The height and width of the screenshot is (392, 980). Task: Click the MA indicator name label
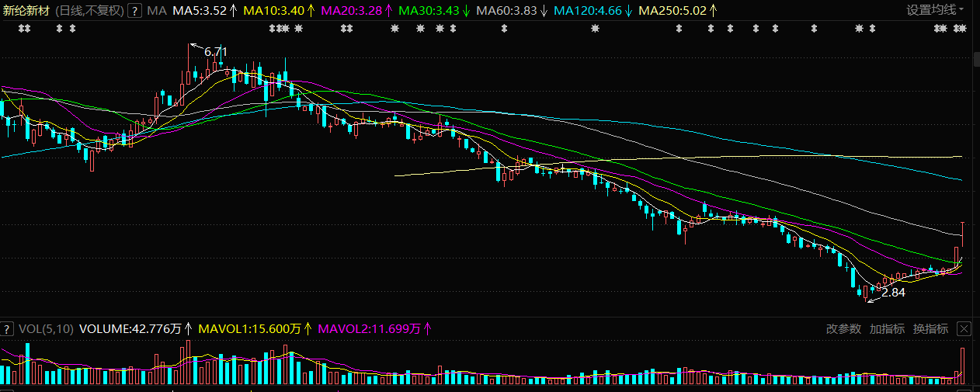pos(157,11)
